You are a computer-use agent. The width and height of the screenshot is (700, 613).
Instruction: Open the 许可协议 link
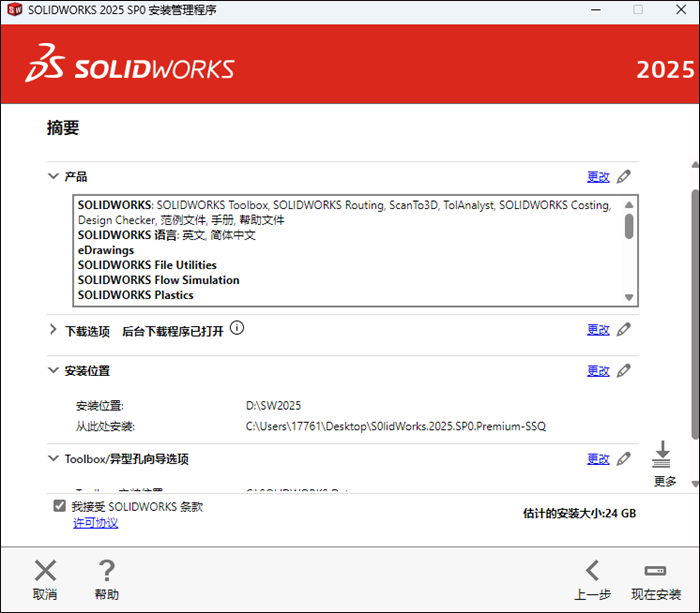point(96,523)
